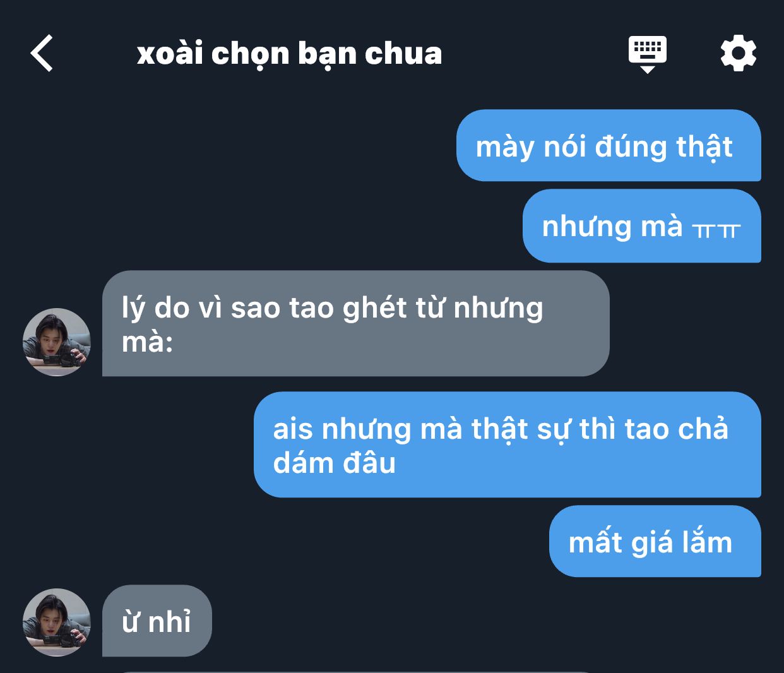
Task: Tap the ㅠㅠ characters in the second bubble
Action: 716,230
